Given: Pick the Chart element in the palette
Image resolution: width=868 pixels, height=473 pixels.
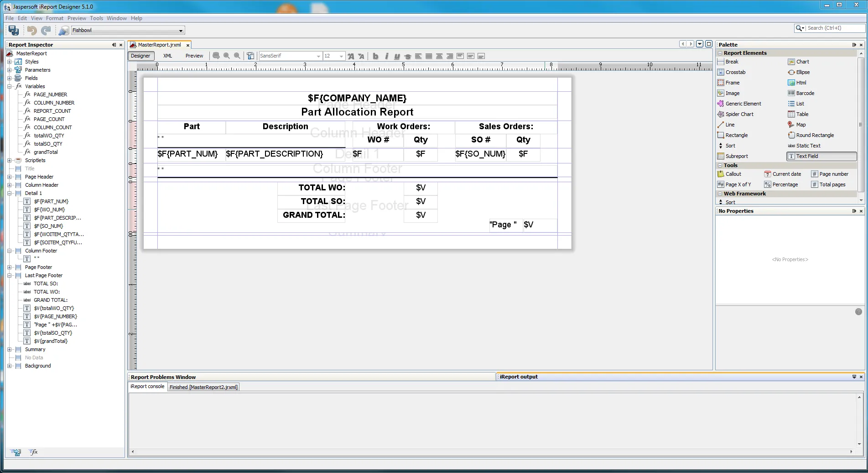Looking at the screenshot, I should (x=799, y=62).
